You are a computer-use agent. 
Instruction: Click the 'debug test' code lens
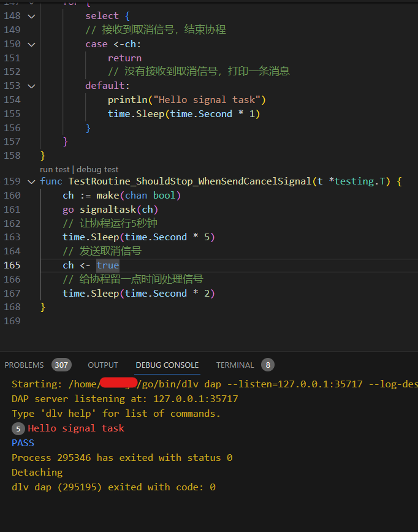[97, 169]
